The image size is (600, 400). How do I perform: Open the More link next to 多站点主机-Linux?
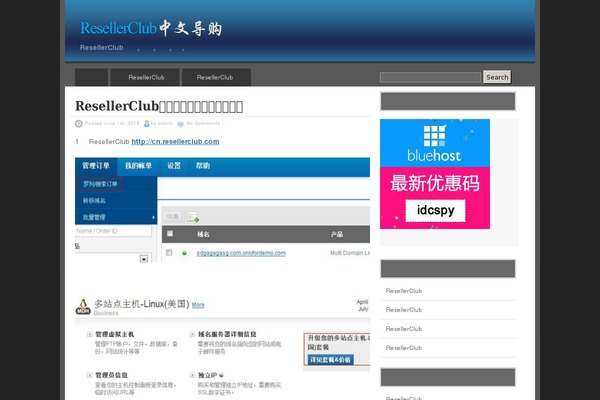tap(198, 305)
